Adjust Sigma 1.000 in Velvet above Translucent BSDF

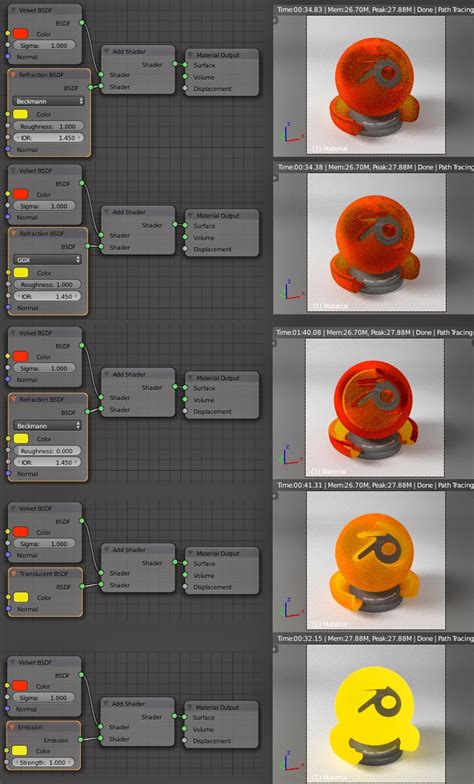click(x=44, y=544)
